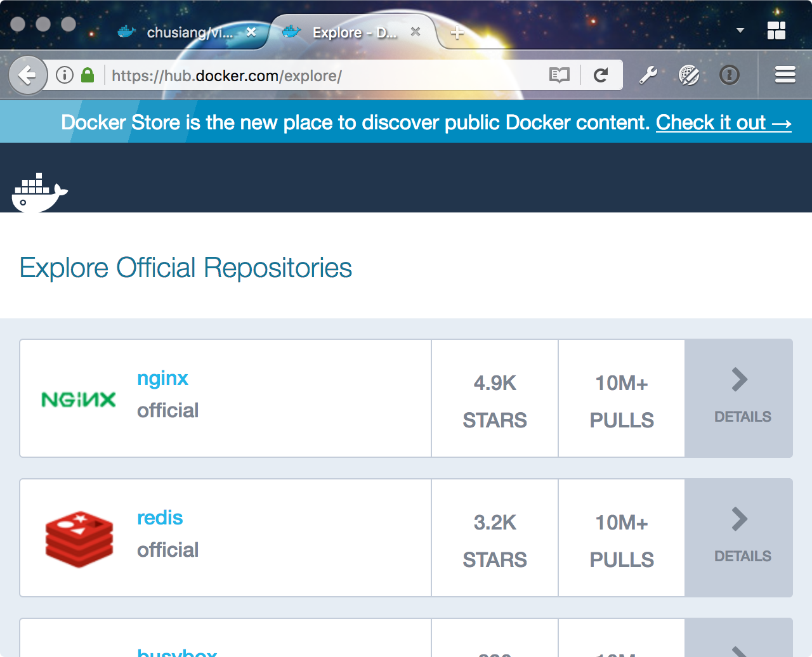Image resolution: width=812 pixels, height=657 pixels.
Task: Reload the page with refresh icon
Action: (x=601, y=75)
